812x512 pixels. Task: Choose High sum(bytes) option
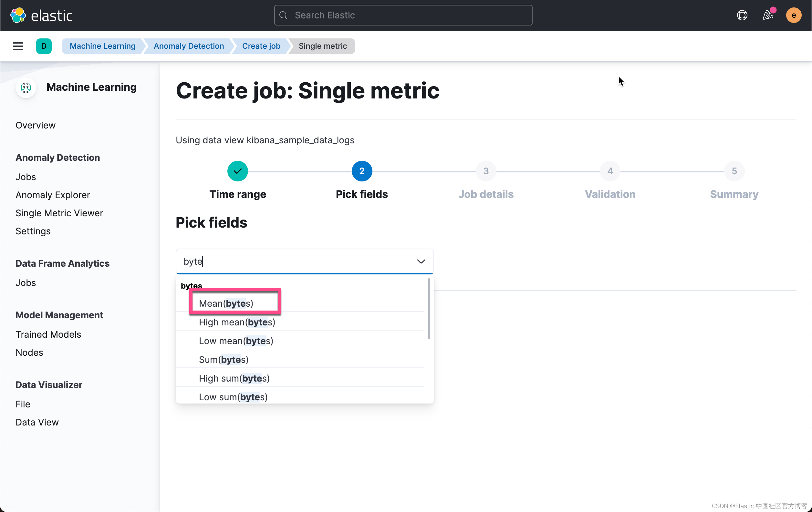[x=234, y=378]
